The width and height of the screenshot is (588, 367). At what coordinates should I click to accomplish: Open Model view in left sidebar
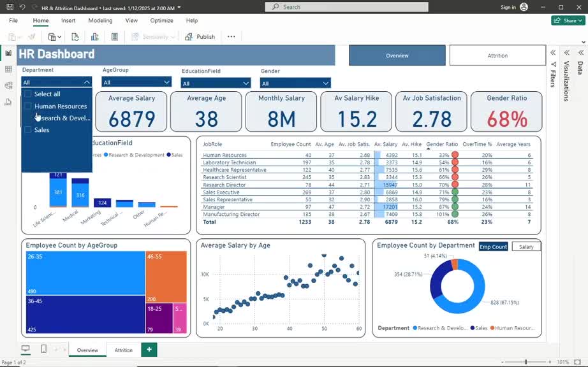(8, 85)
